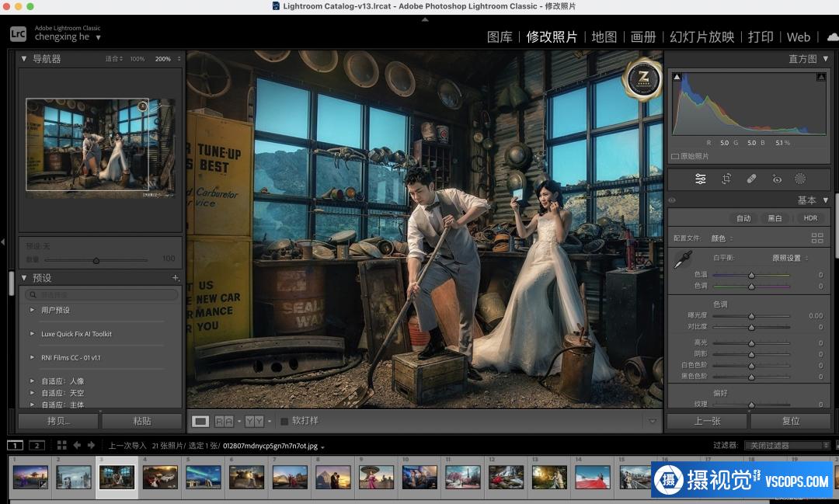Image resolution: width=839 pixels, height=504 pixels.
Task: Expand Luxe Quick Fix AI Toolkit presets
Action: [x=32, y=334]
